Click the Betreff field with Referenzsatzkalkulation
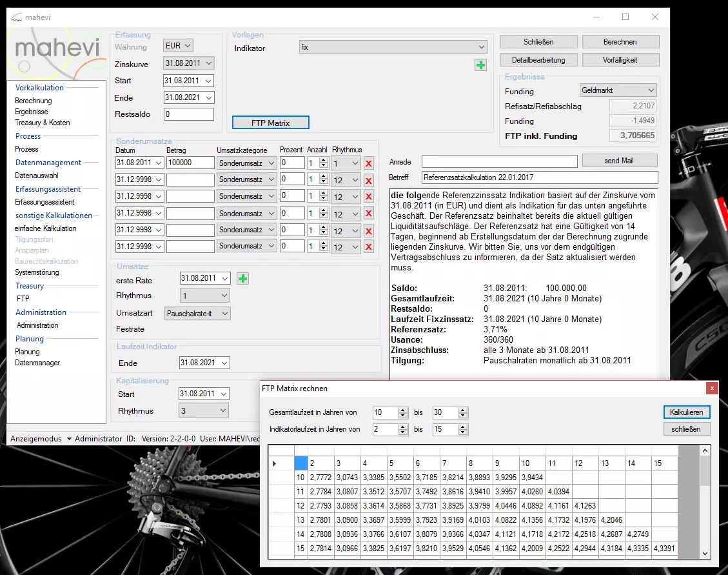The height and width of the screenshot is (575, 728). [x=540, y=177]
